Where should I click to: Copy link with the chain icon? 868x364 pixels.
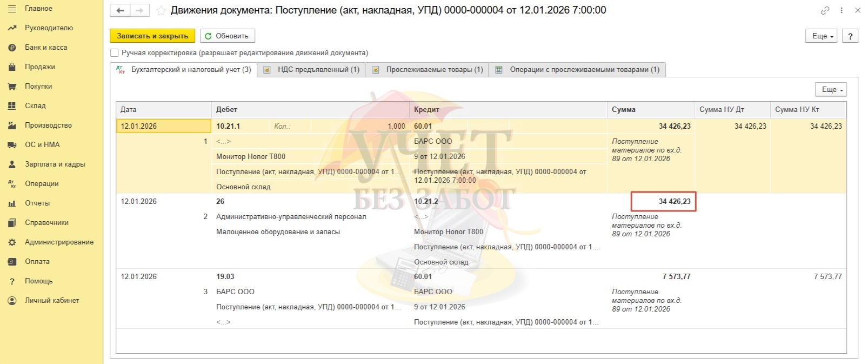pos(825,10)
